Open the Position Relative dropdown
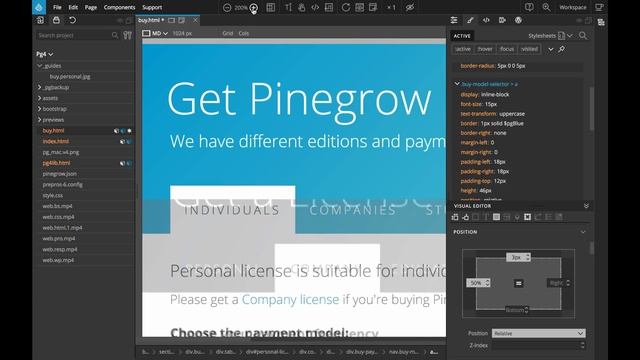 [538, 333]
